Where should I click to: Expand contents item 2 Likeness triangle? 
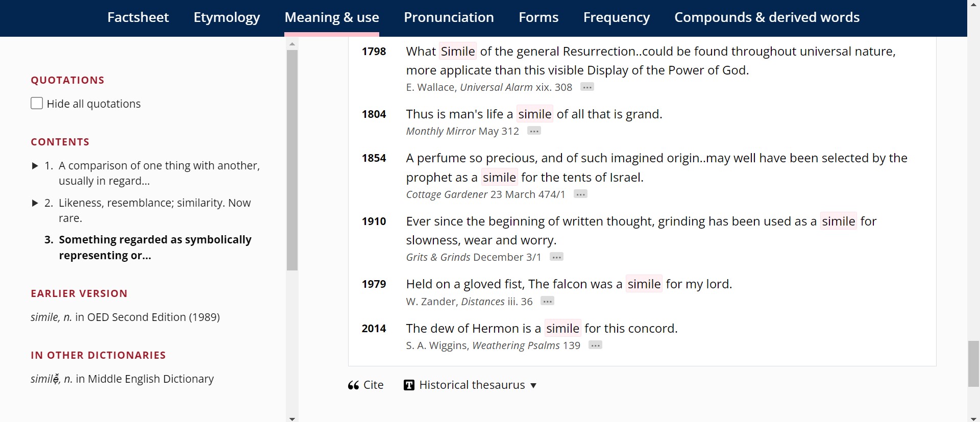[35, 203]
